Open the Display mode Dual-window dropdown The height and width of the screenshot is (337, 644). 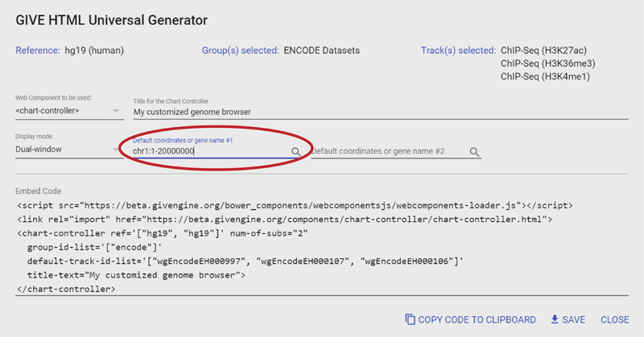coord(69,150)
